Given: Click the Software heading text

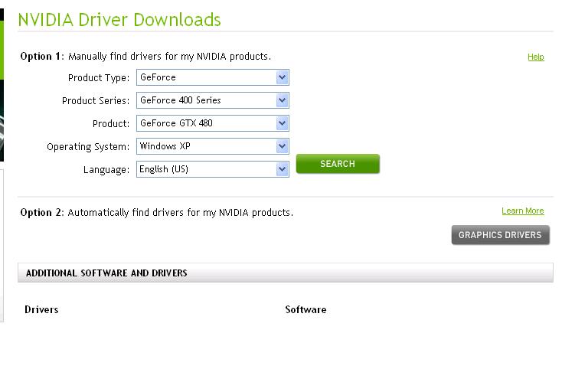Looking at the screenshot, I should coord(306,309).
